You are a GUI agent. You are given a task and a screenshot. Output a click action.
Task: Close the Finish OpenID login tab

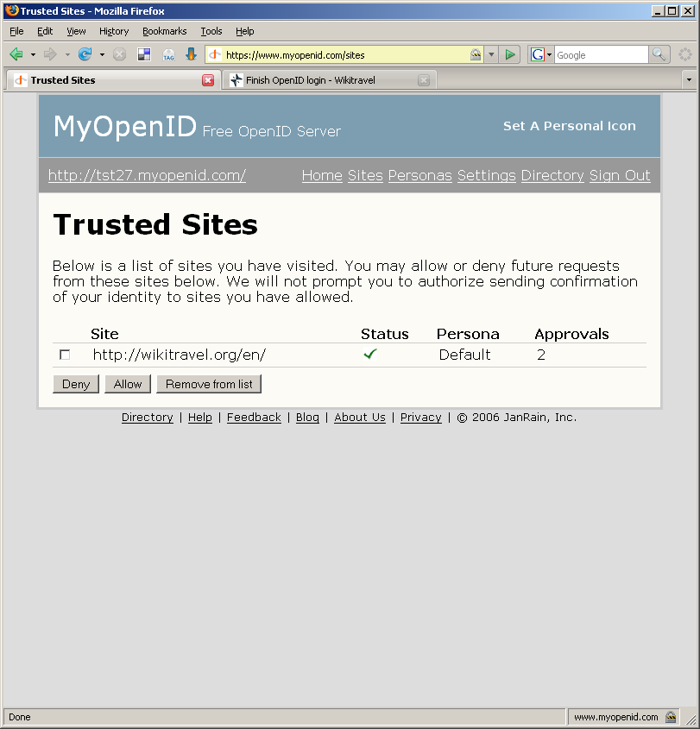(x=423, y=80)
